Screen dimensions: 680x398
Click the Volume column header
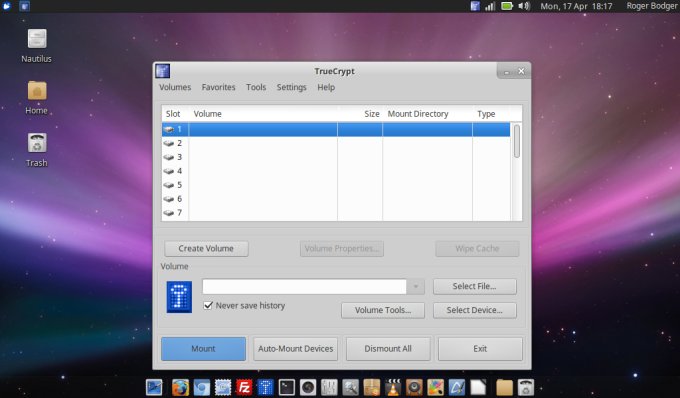point(263,114)
